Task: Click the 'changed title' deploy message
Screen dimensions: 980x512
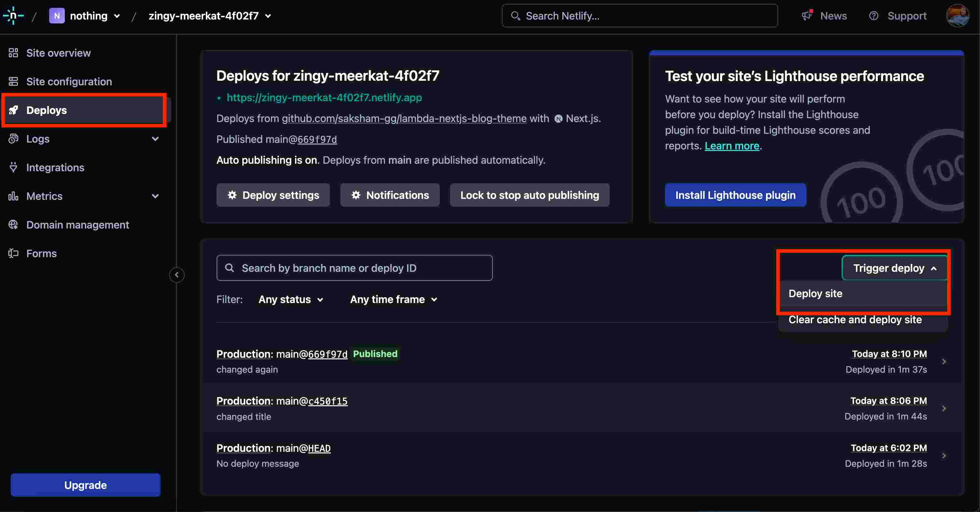Action: [244, 417]
